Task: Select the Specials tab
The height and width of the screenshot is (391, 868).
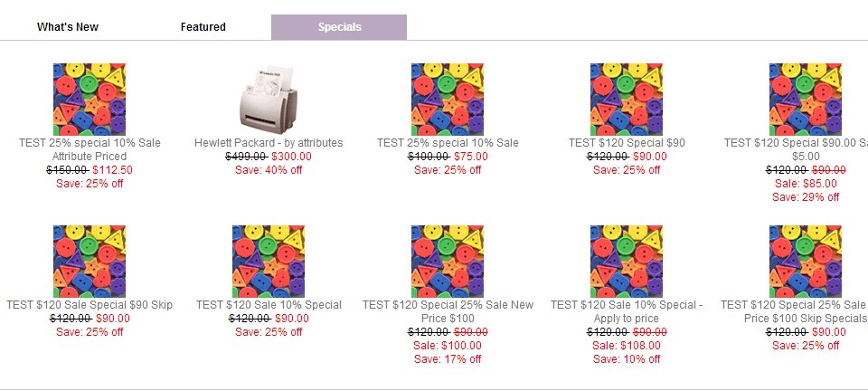Action: coord(339,27)
